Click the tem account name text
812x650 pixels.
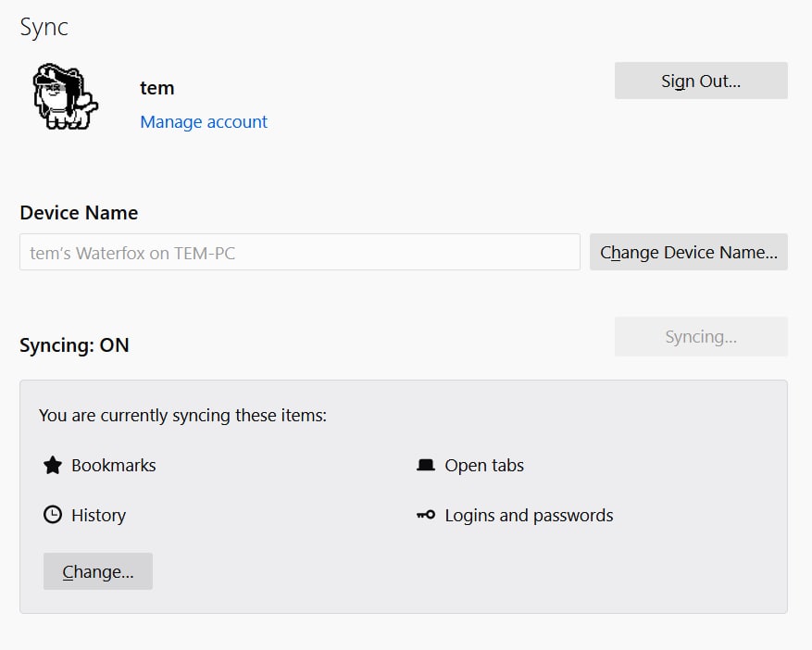pos(156,88)
